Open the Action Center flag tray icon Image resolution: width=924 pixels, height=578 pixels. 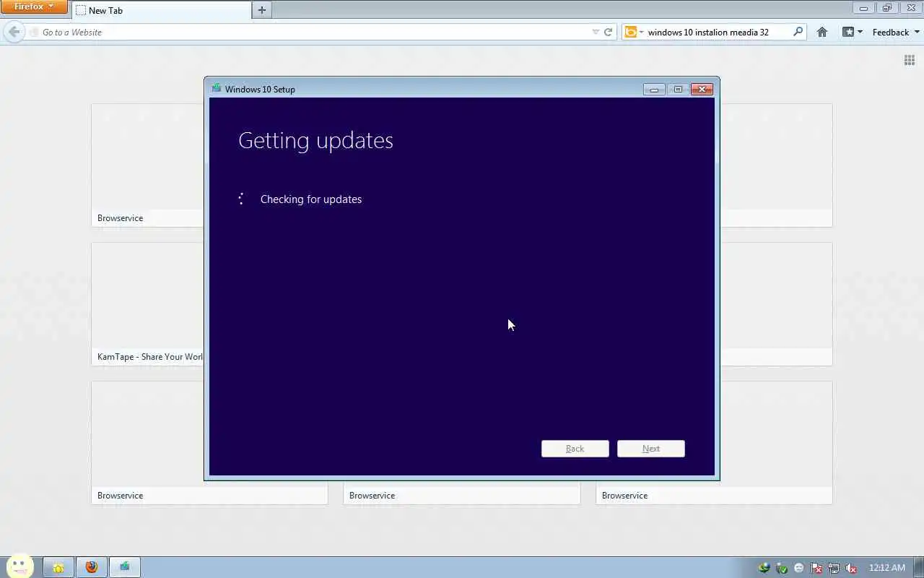(816, 568)
